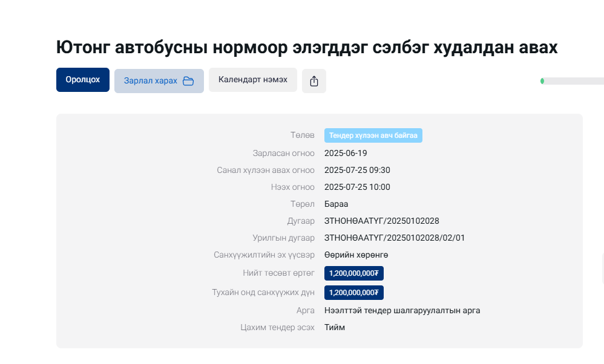Select the Тендер хүлээн авч байгаа status badge

point(373,135)
